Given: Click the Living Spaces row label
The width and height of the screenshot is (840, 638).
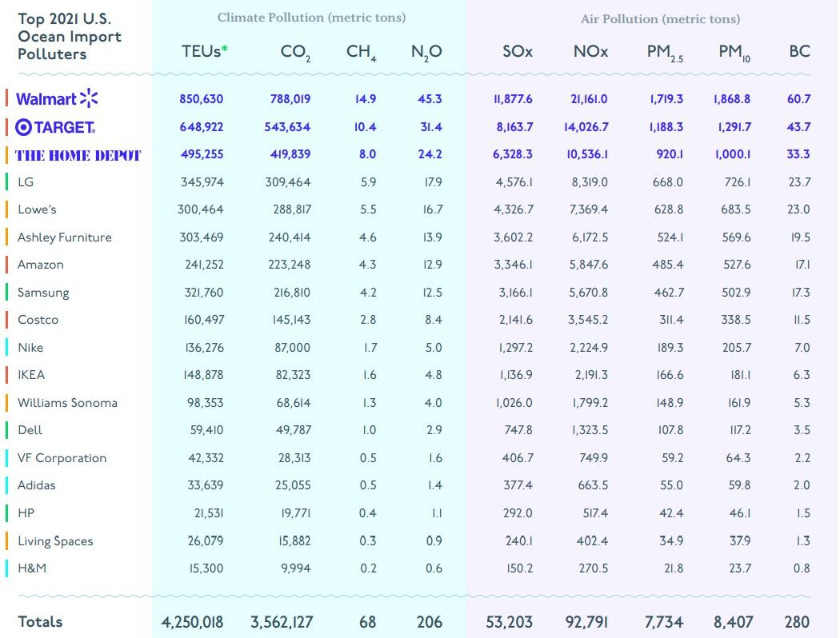Looking at the screenshot, I should [55, 541].
